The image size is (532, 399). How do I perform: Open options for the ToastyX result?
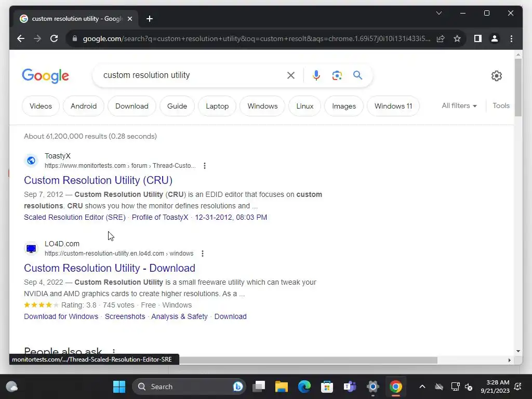point(205,166)
